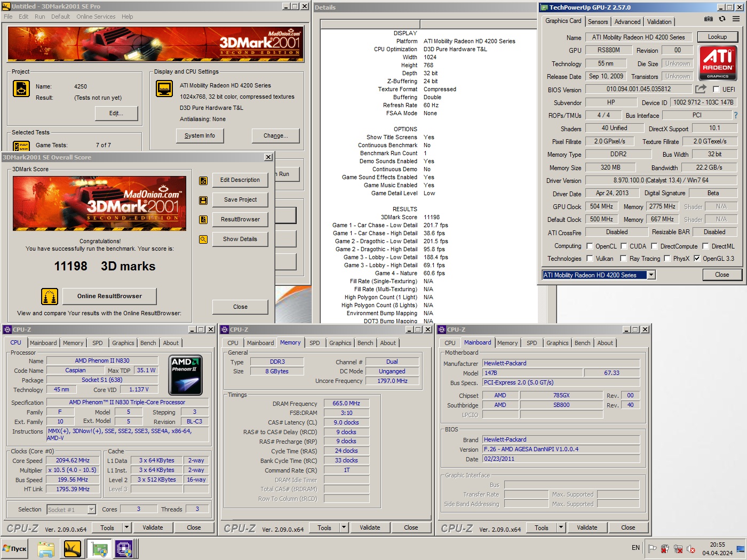The height and width of the screenshot is (560, 747).
Task: Click the Lookup button in GPU-Z
Action: (717, 37)
